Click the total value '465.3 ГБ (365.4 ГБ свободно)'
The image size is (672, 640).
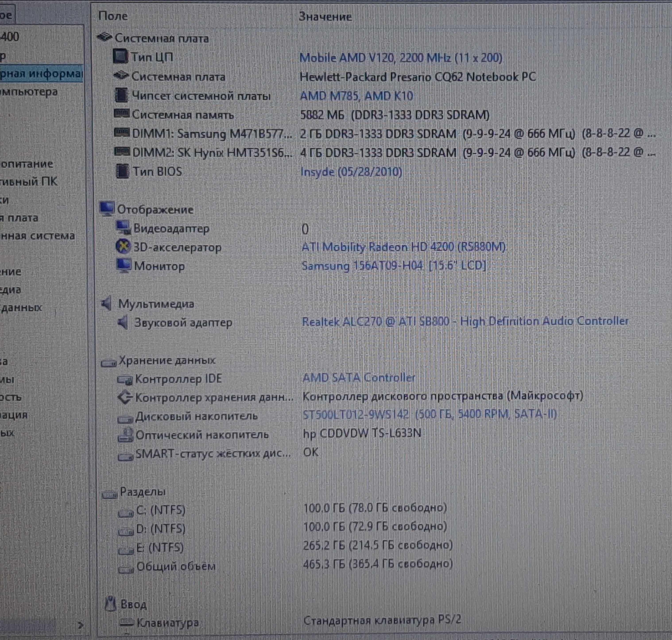click(x=378, y=564)
